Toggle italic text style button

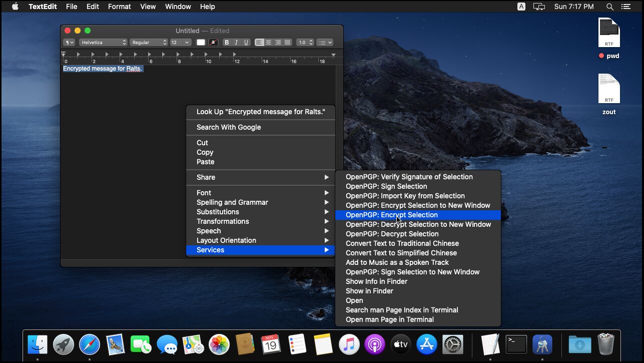point(236,43)
